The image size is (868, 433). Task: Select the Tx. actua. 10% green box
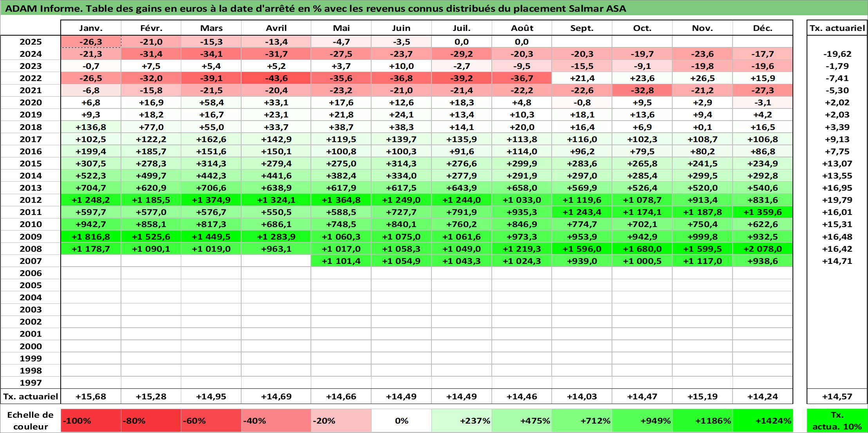837,421
